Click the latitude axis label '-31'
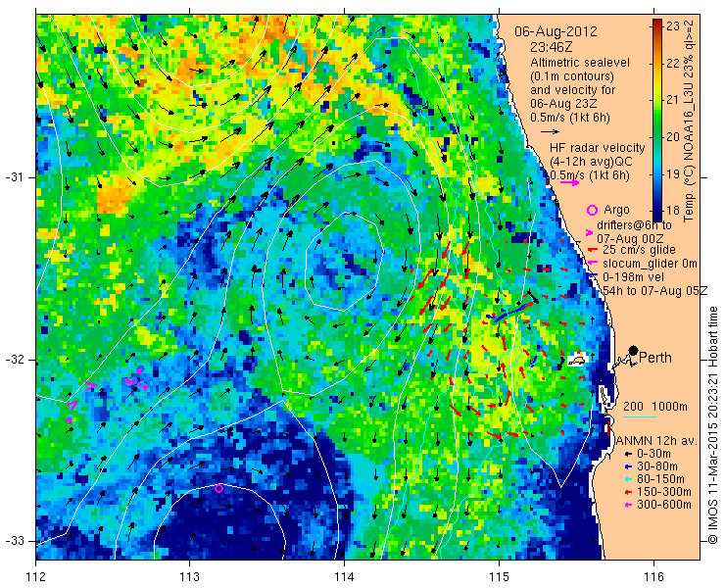Screen dimensions: 725x588 14,177
